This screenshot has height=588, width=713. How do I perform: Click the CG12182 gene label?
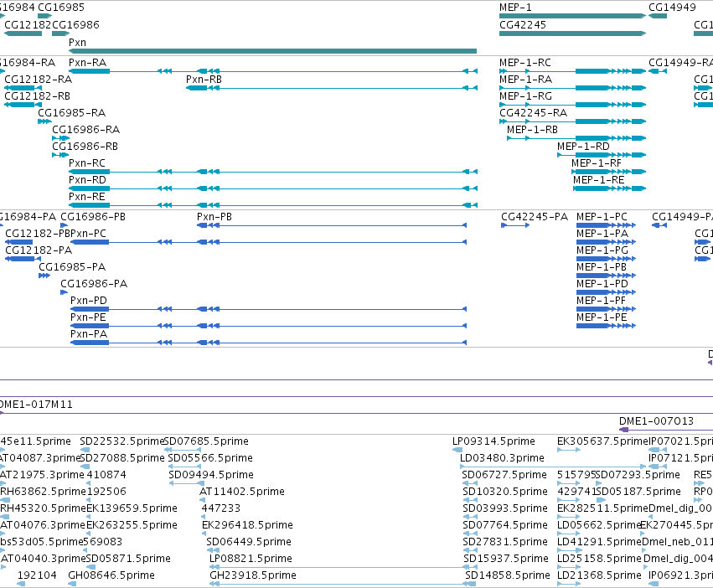click(x=28, y=24)
